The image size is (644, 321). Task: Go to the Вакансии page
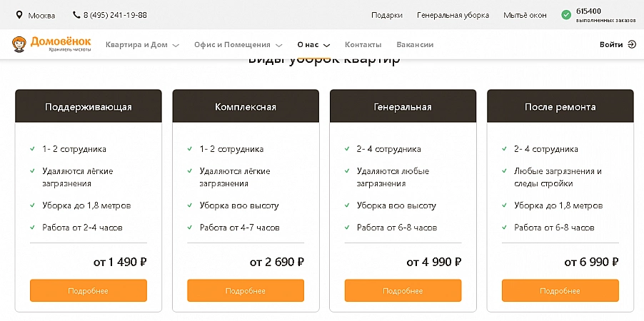coord(415,44)
